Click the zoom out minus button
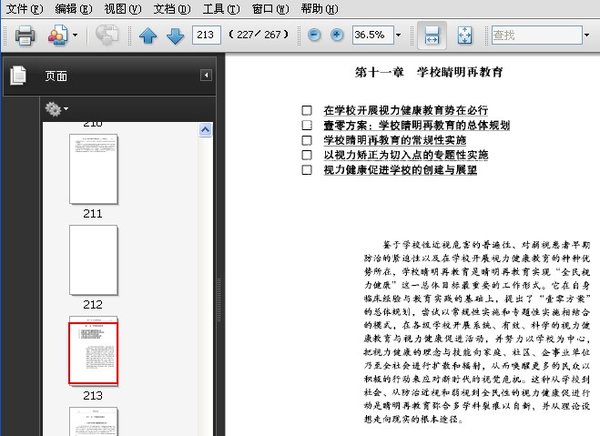Viewport: 600px width, 436px height. (x=314, y=35)
